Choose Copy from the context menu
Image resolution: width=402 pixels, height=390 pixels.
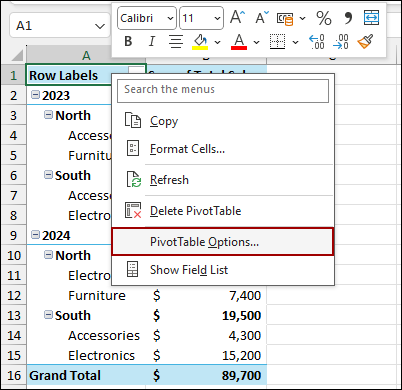pos(223,121)
